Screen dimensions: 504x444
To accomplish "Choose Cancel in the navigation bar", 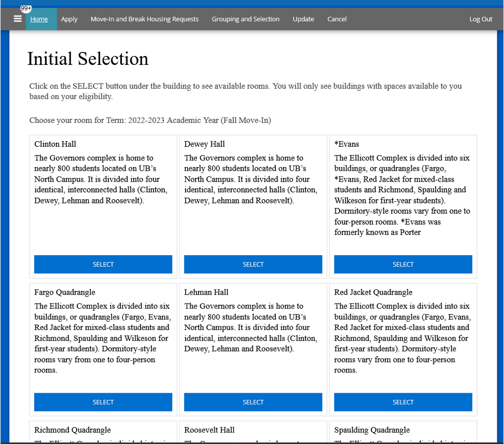I will 337,19.
